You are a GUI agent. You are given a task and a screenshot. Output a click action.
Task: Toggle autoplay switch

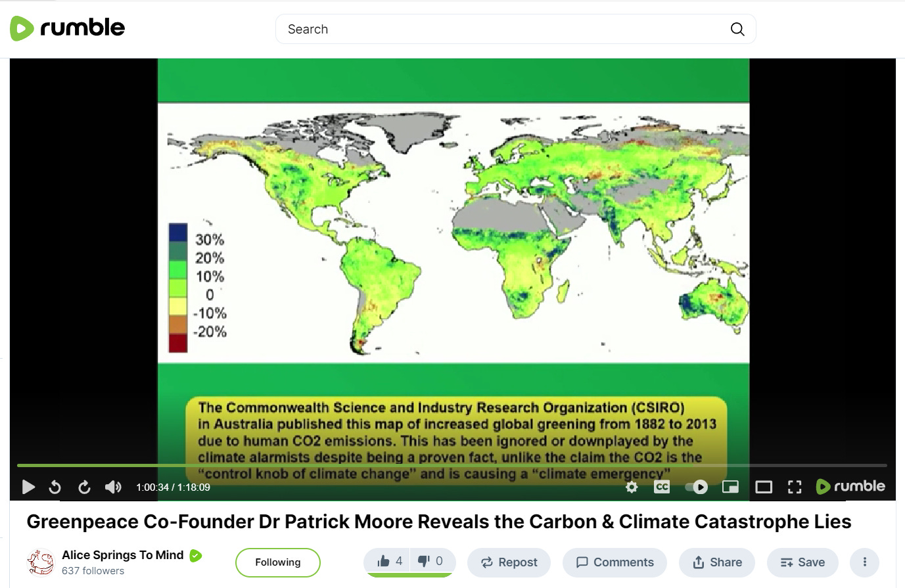pos(697,487)
